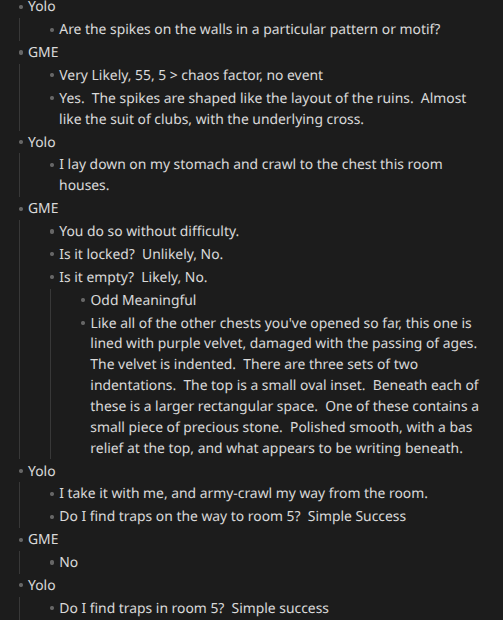Click the bullet beside 'Odd Meaningful'
This screenshot has height=620, width=503.
tap(83, 301)
